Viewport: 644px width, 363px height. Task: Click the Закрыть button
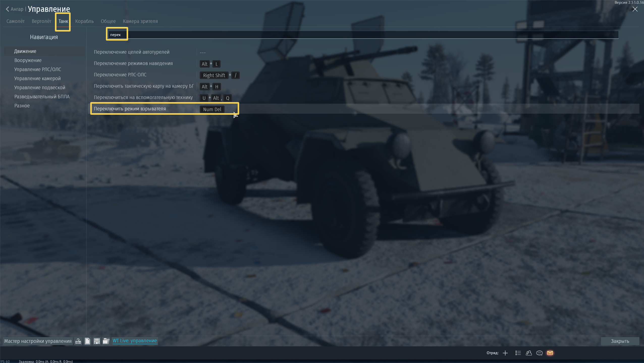(620, 341)
